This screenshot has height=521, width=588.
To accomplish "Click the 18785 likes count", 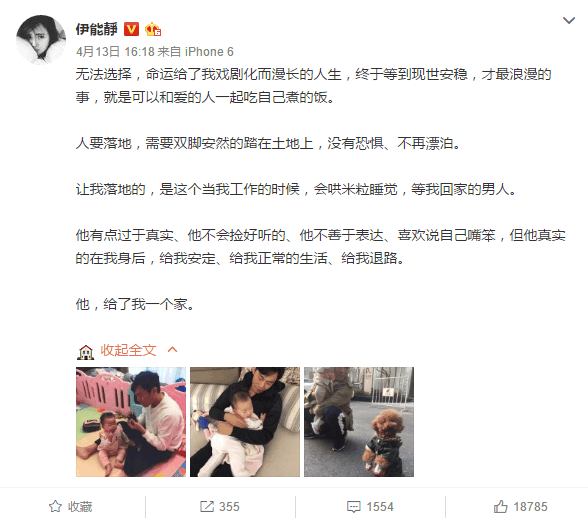I will tap(530, 507).
